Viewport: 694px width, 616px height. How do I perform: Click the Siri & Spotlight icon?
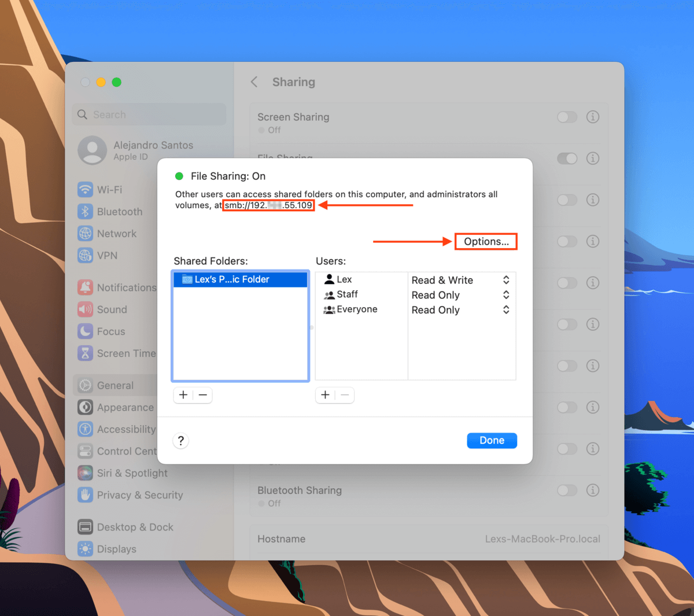pos(85,473)
